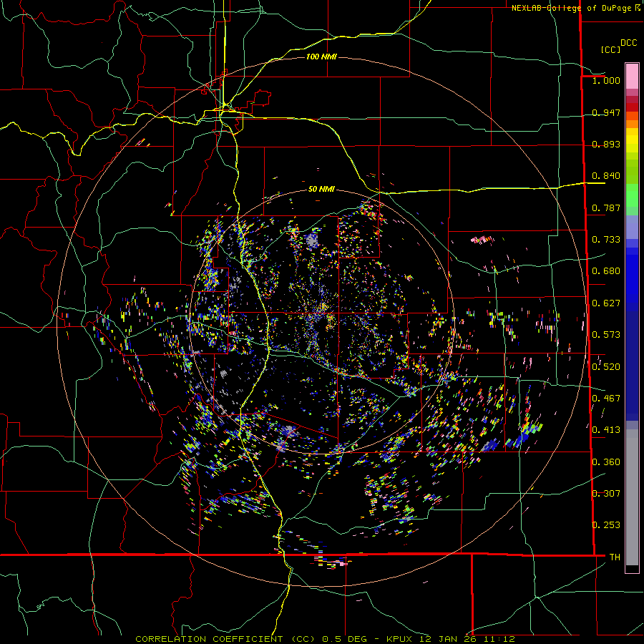644x644 pixels.
Task: Click the [CC] unit label
Action: (610, 49)
